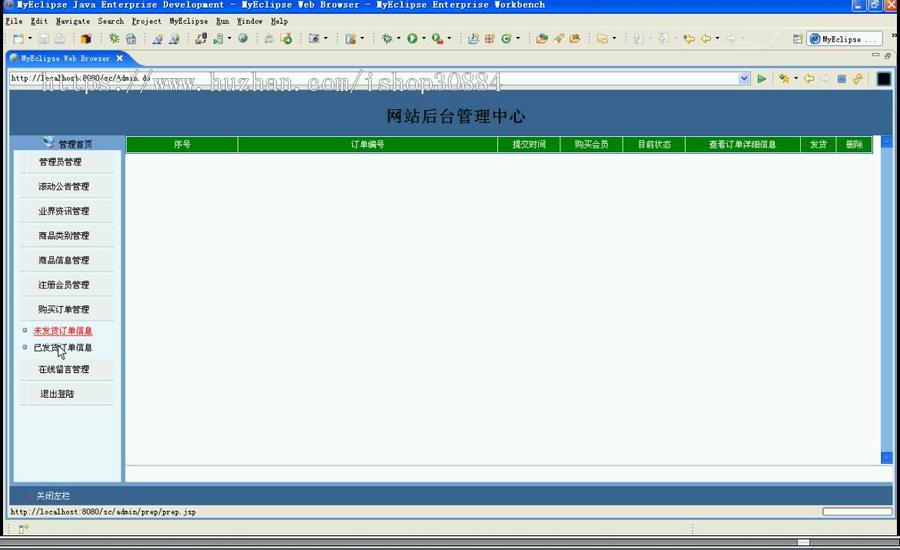Close the MyEclipse Web Browser tab
This screenshot has width=900, height=550.
click(119, 58)
